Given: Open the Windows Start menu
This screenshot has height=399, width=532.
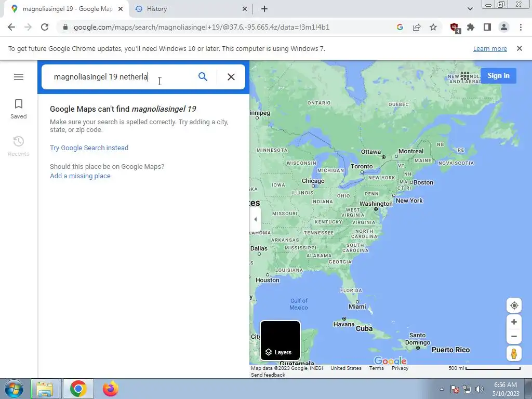Looking at the screenshot, I should click(x=14, y=389).
